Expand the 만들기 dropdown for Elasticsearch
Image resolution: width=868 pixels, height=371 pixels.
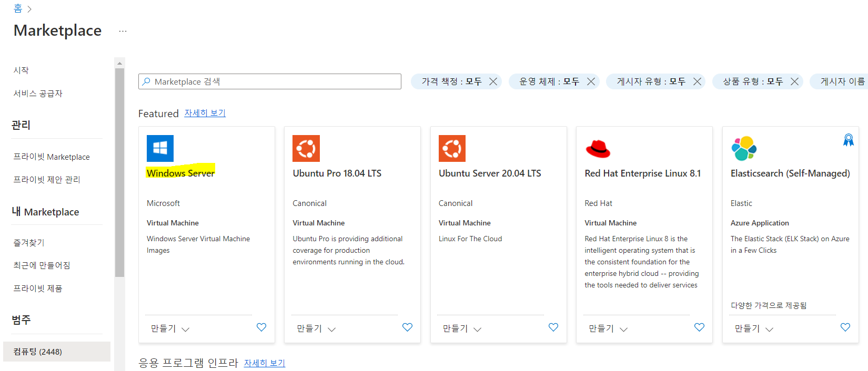pos(769,329)
